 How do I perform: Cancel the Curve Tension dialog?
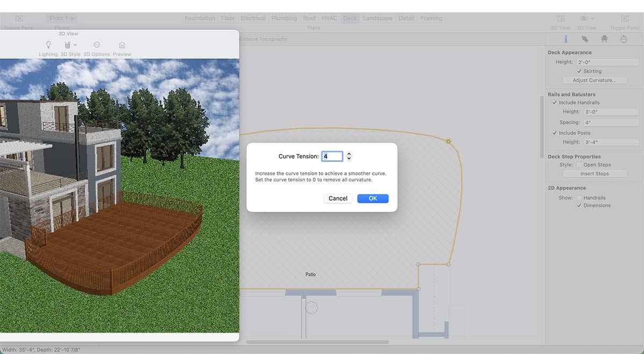pyautogui.click(x=338, y=198)
